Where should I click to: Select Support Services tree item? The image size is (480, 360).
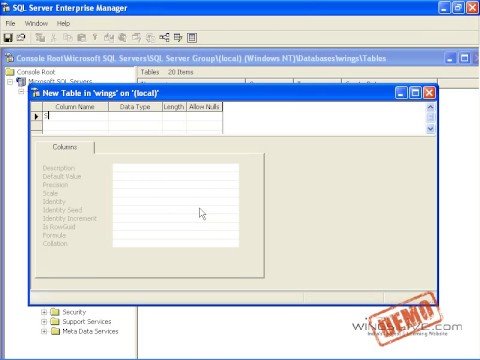click(x=87, y=322)
